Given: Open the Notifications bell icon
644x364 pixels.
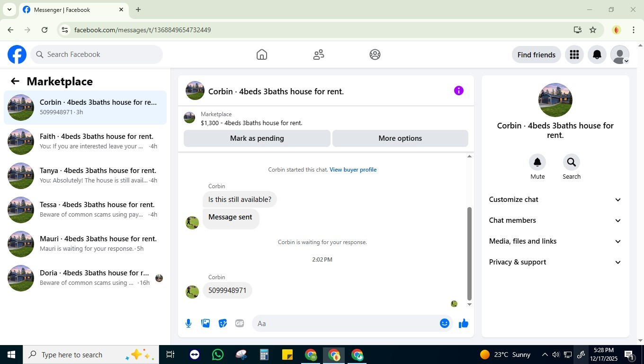Looking at the screenshot, I should point(597,55).
